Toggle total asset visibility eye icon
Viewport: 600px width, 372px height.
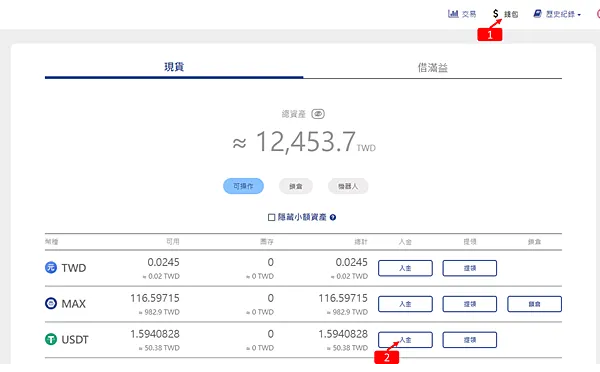[x=318, y=114]
